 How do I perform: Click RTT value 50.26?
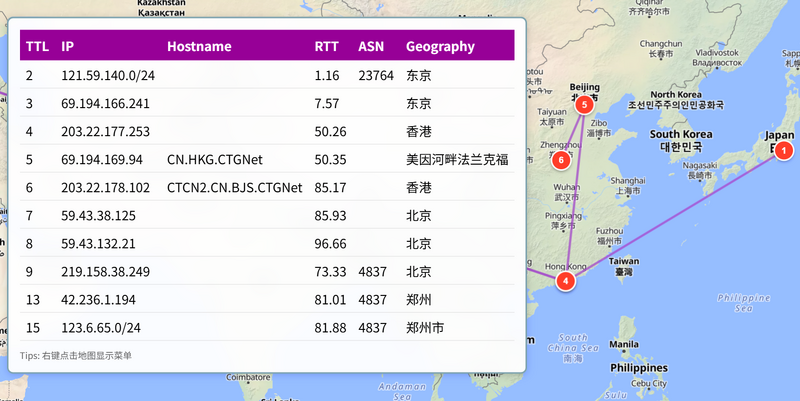pyautogui.click(x=330, y=132)
